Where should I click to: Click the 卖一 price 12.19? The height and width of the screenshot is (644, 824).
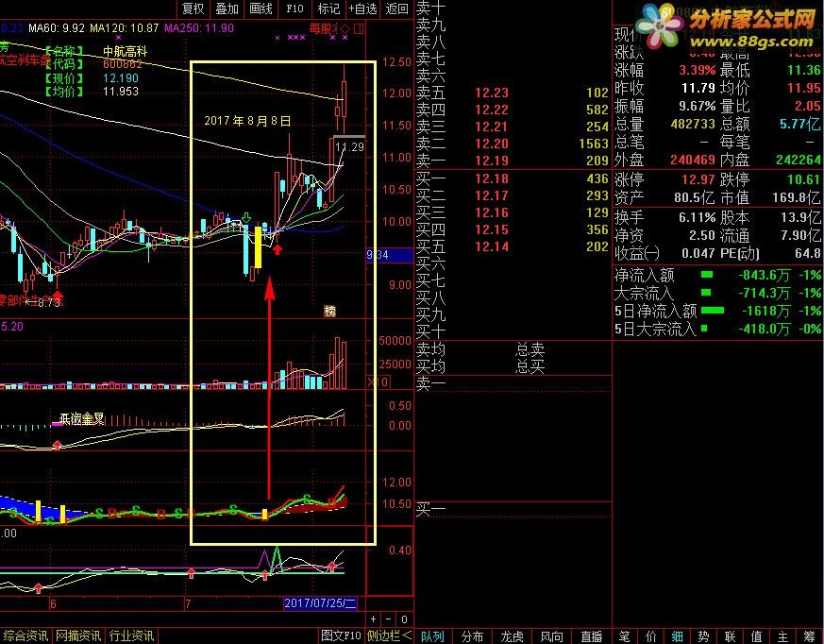492,161
